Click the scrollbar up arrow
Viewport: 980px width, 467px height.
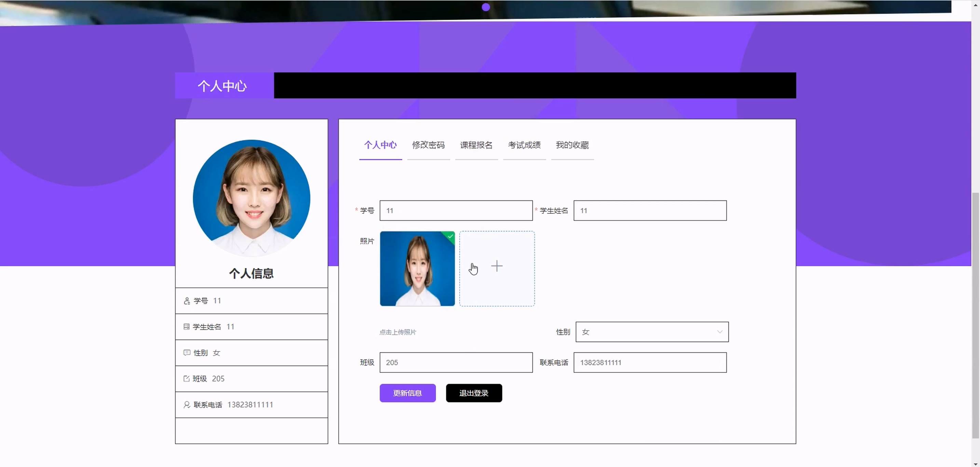click(x=976, y=5)
